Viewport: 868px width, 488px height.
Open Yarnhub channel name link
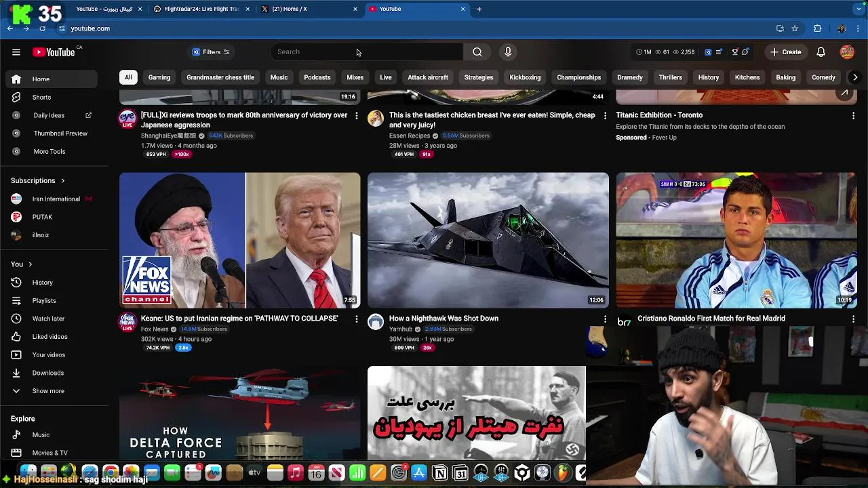(x=401, y=329)
